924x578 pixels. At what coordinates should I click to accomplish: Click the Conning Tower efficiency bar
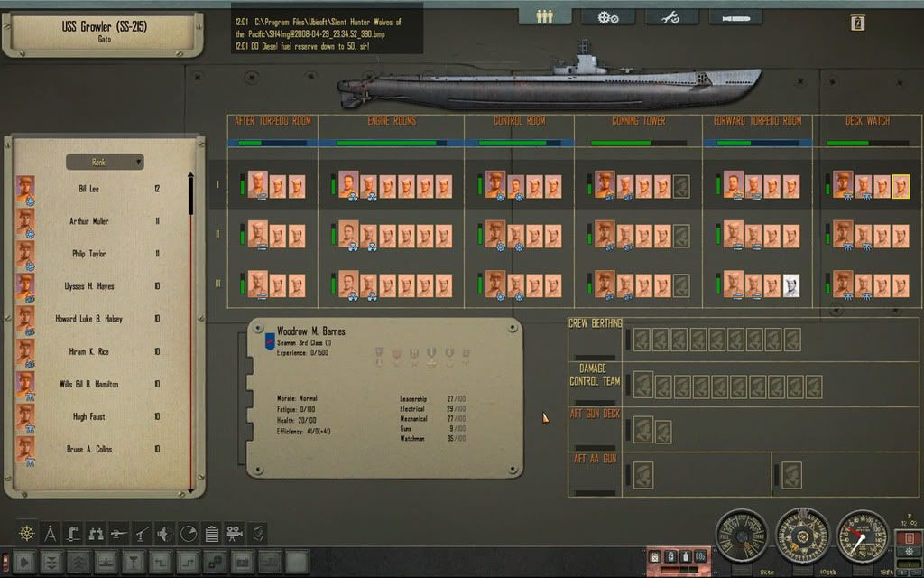click(639, 143)
